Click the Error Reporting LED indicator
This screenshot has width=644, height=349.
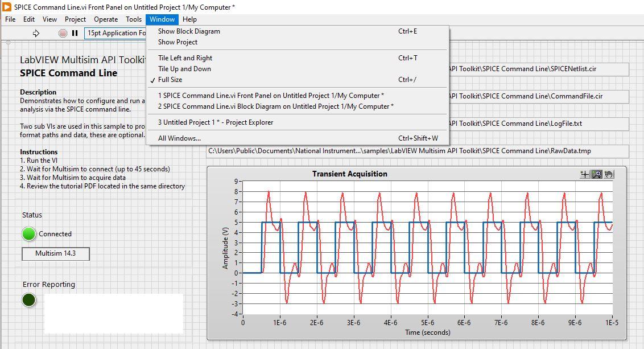(x=29, y=300)
